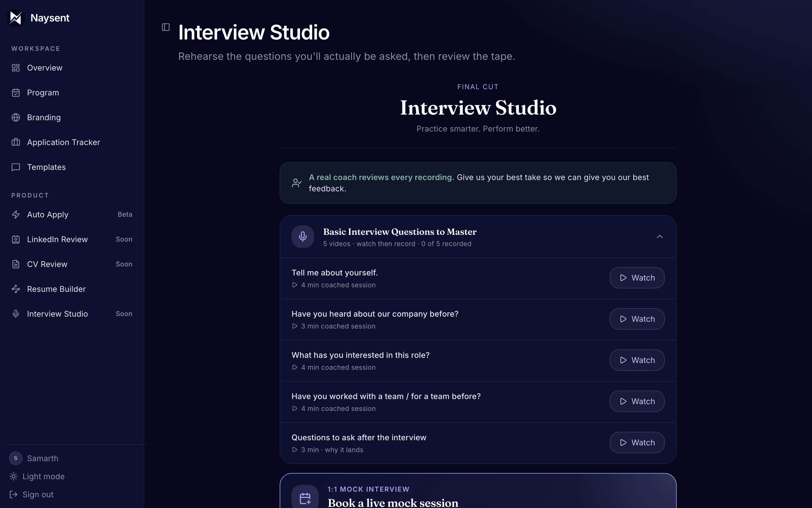Click 0 of 5 recorded status text

(446, 244)
